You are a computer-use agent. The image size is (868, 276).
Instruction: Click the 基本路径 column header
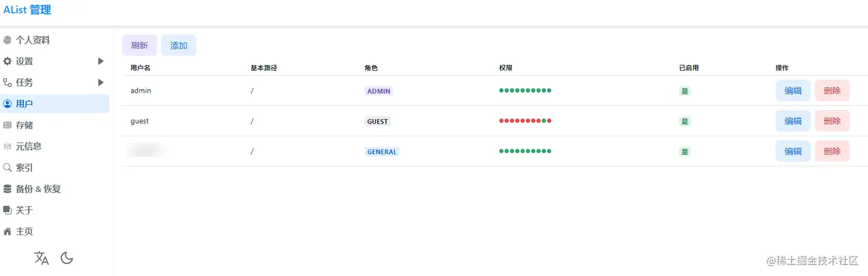coord(264,68)
